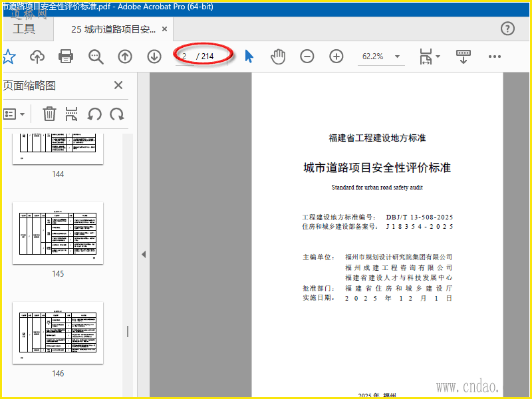Expand the page fit options arrow
Viewport: 532px width, 399px height.
tap(438, 57)
